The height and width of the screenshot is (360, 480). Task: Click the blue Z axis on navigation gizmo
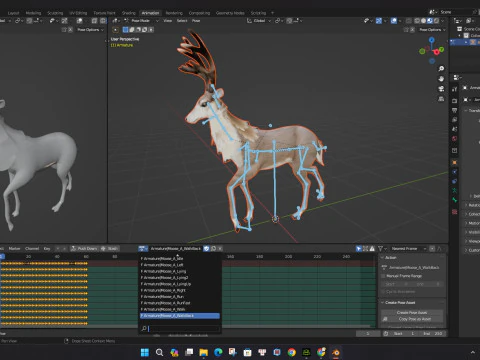432,40
